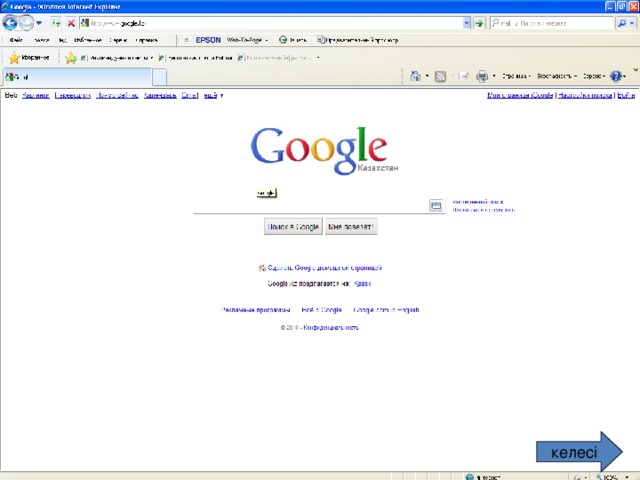Click the RSS feeds icon
The width and height of the screenshot is (640, 480).
tap(440, 76)
